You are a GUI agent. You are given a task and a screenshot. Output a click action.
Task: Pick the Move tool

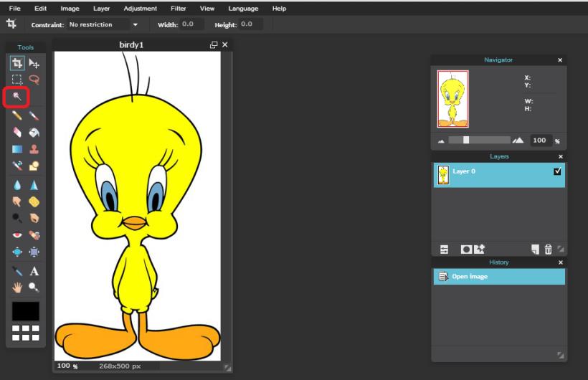click(34, 64)
